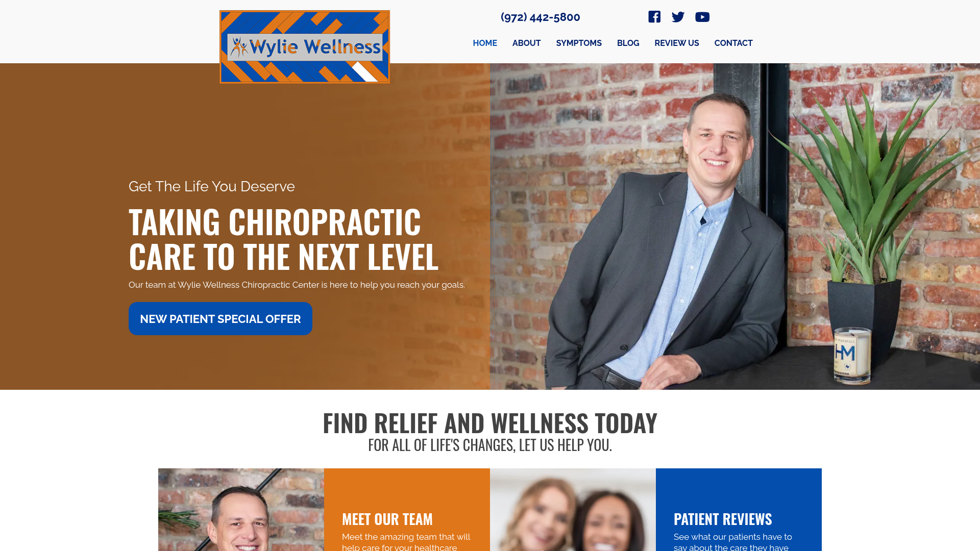Click the Find Relief and Wellness heading
980x551 pixels.
point(490,423)
